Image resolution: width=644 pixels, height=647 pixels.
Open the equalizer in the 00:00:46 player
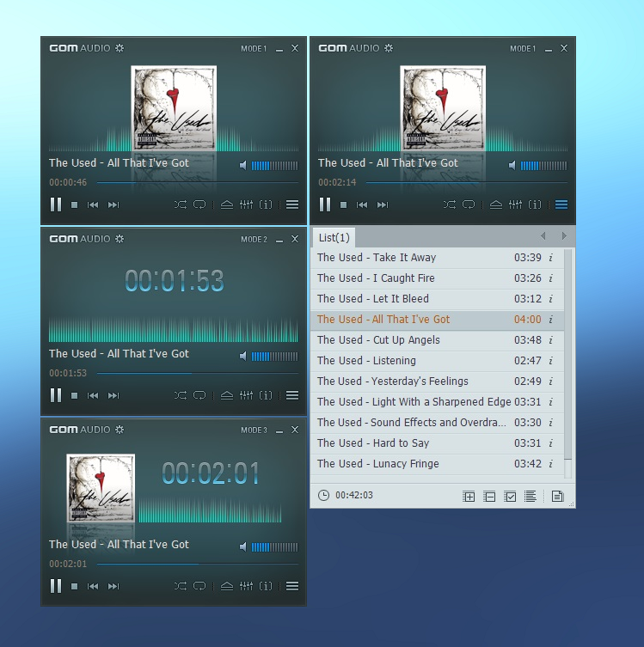pos(247,204)
